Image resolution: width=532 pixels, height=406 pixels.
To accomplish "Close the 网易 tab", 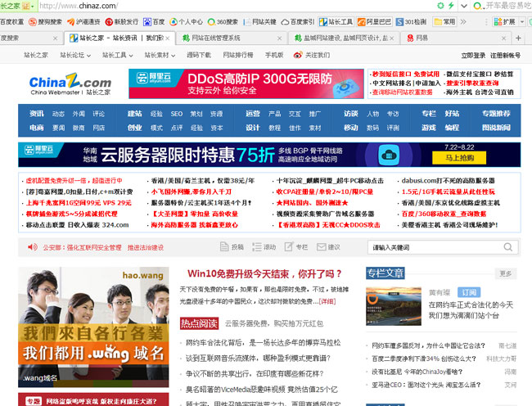I will point(504,38).
